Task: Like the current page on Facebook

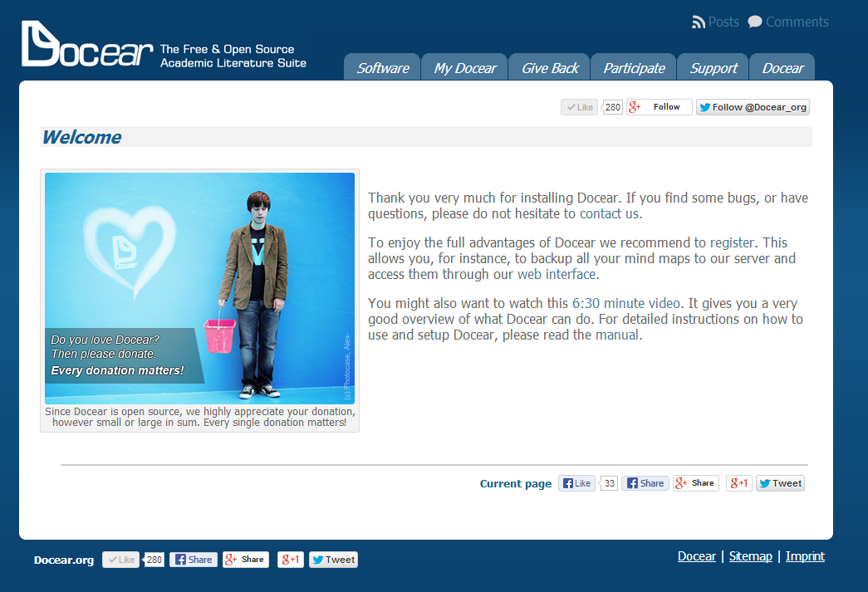Action: point(576,483)
